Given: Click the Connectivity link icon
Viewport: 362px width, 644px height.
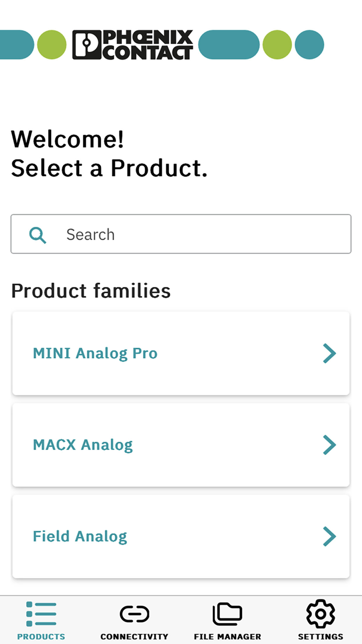Looking at the screenshot, I should pyautogui.click(x=134, y=614).
